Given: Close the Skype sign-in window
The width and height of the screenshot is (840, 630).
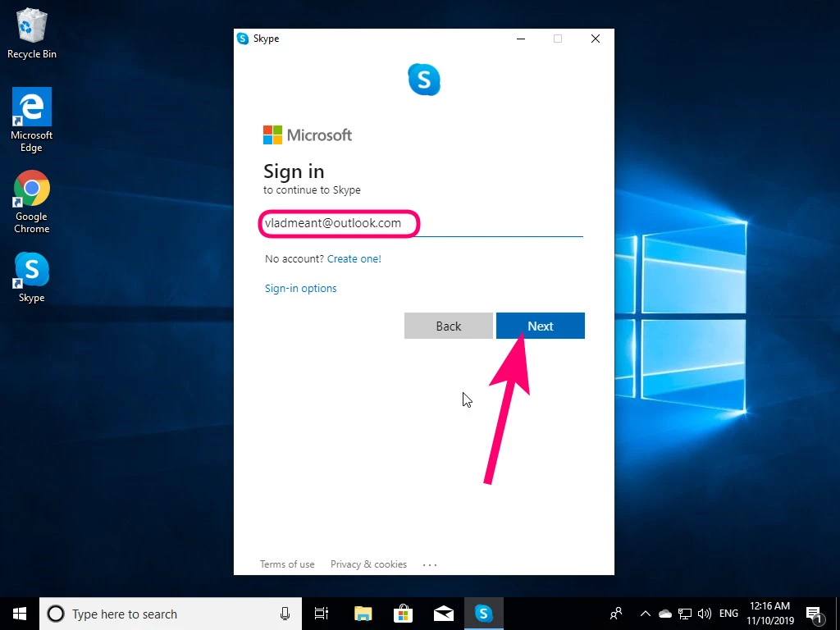Looking at the screenshot, I should [x=596, y=39].
